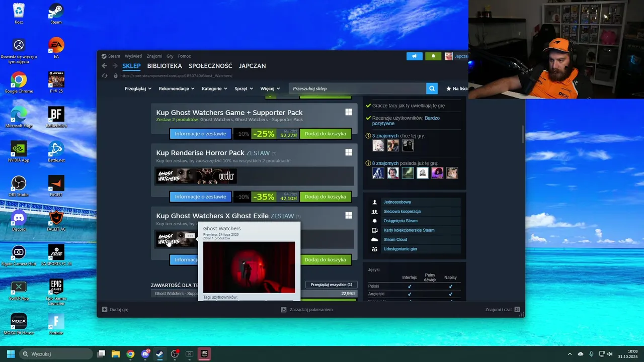Open the Osiągnięcia Steam feature link
This screenshot has width=644, height=362.
pos(400,221)
